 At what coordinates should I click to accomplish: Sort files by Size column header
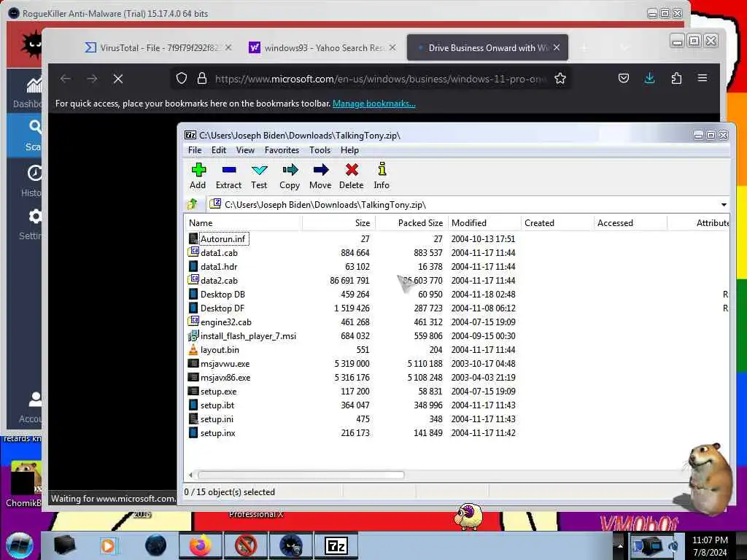pos(338,223)
